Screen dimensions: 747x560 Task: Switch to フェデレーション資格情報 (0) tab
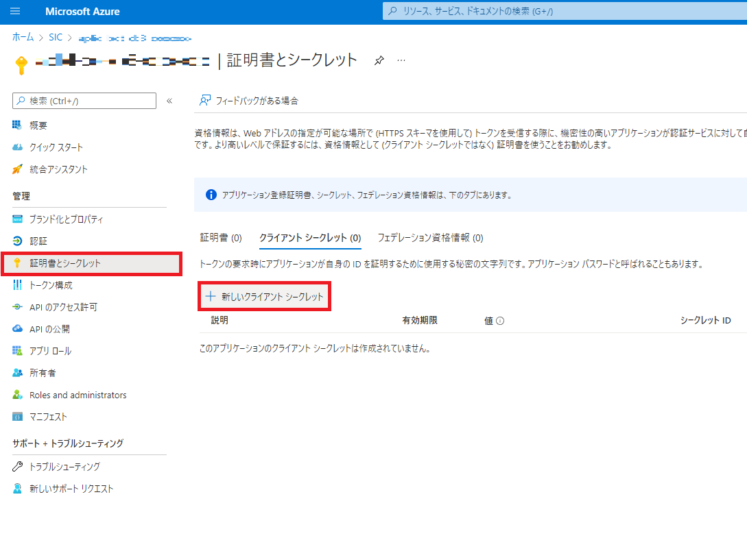point(430,238)
